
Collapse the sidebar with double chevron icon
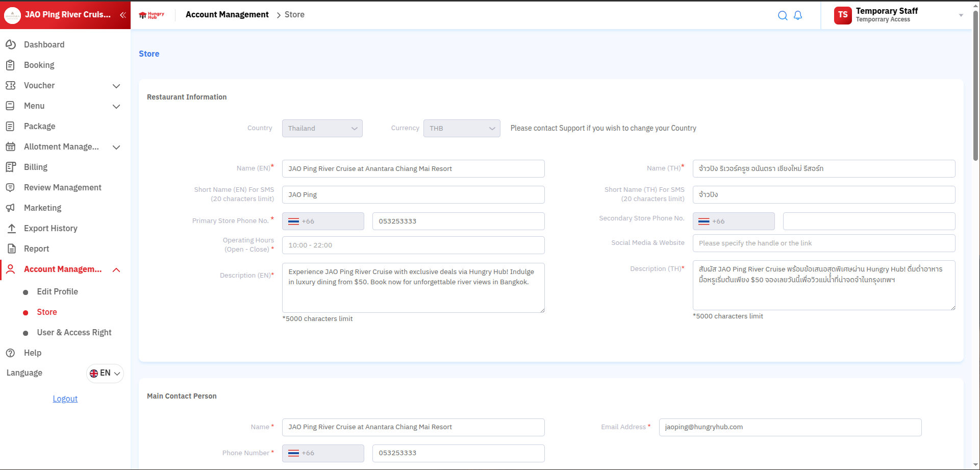(x=123, y=15)
